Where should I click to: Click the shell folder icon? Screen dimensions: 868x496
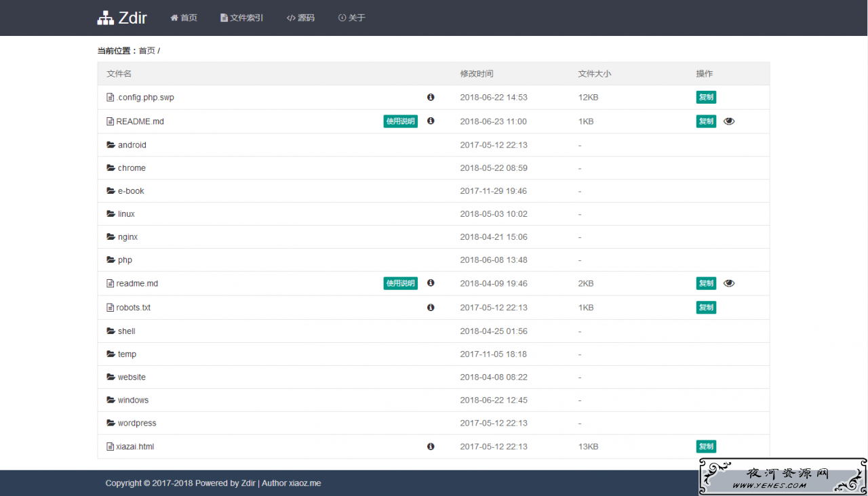pos(111,331)
